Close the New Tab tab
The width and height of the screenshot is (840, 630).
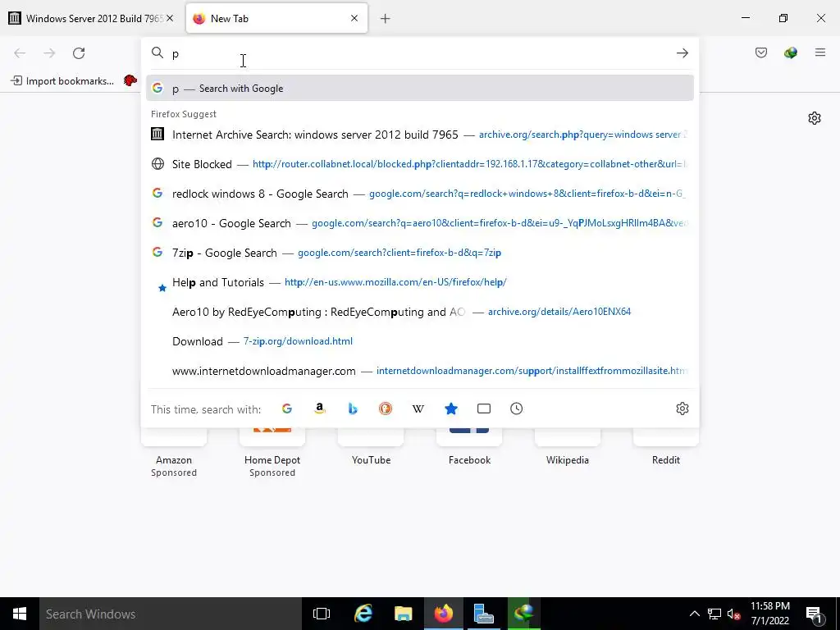point(354,18)
